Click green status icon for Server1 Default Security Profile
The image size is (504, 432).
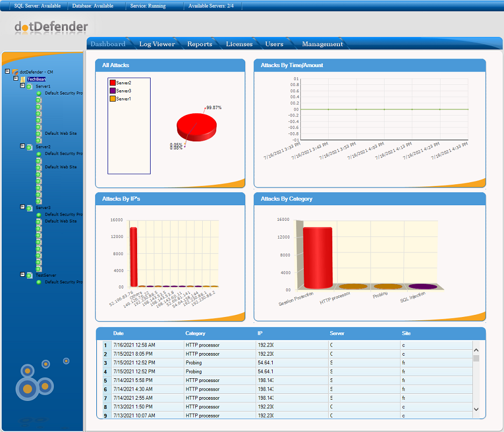tap(39, 93)
